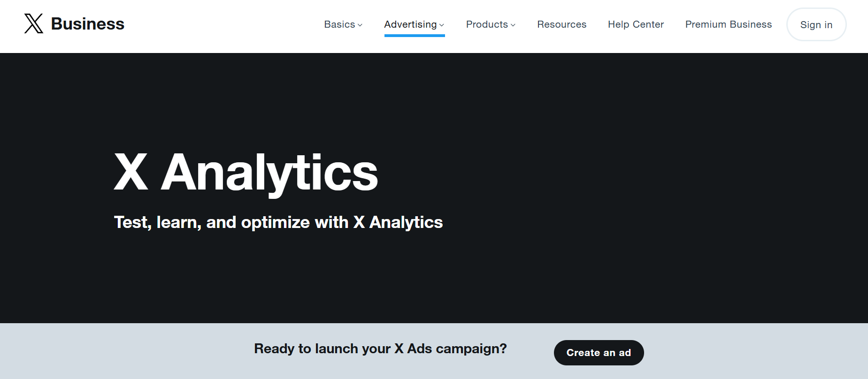Screen dimensions: 868x379
Task: Expand the chevron next to Basics
Action: pos(360,25)
